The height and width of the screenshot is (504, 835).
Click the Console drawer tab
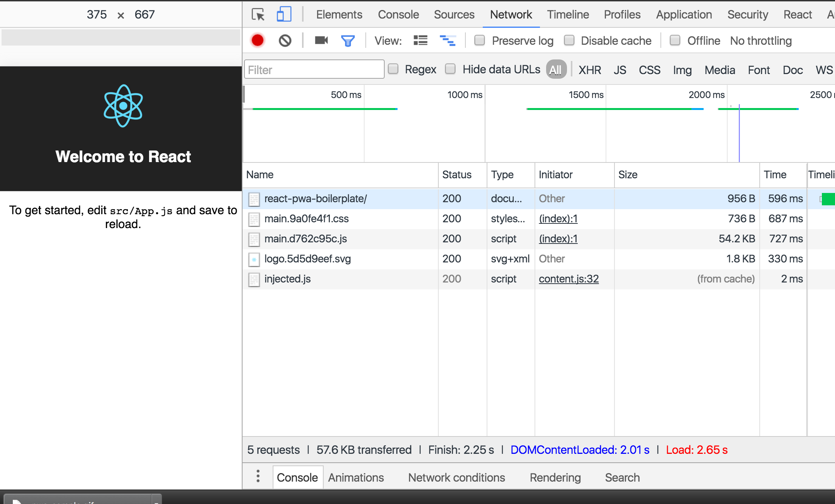297,477
